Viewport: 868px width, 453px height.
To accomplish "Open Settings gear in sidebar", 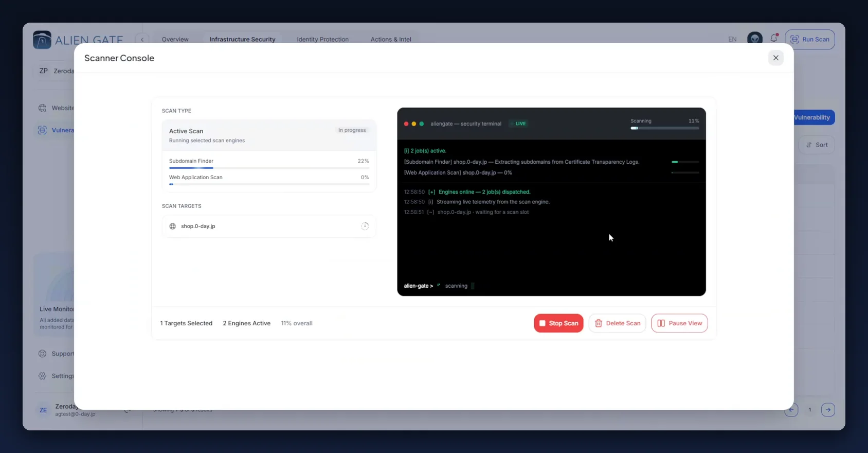I will pyautogui.click(x=42, y=376).
